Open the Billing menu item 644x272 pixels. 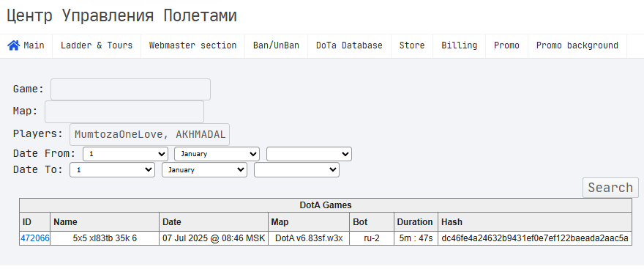[x=459, y=45]
